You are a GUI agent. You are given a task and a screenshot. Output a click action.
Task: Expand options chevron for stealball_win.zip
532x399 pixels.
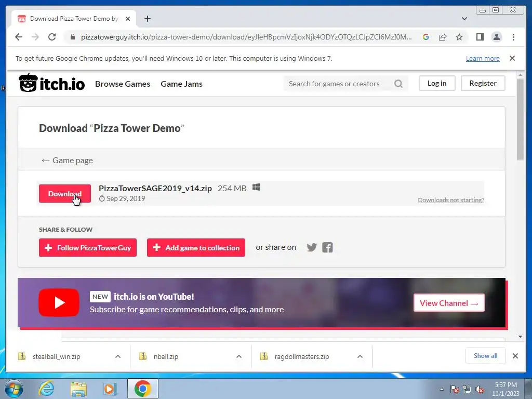(x=118, y=356)
